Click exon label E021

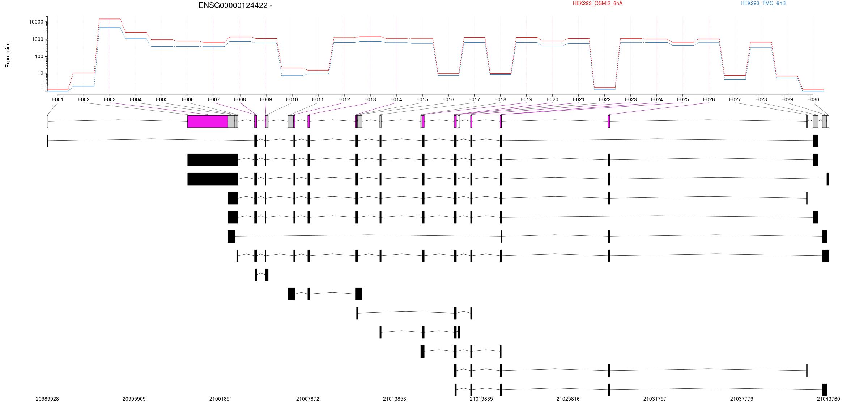[x=579, y=99]
